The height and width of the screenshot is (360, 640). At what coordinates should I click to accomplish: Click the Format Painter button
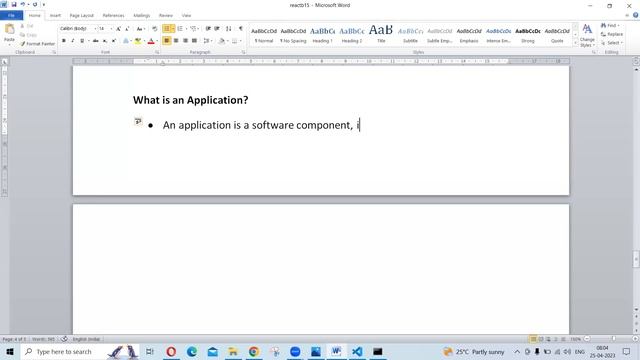tap(37, 44)
